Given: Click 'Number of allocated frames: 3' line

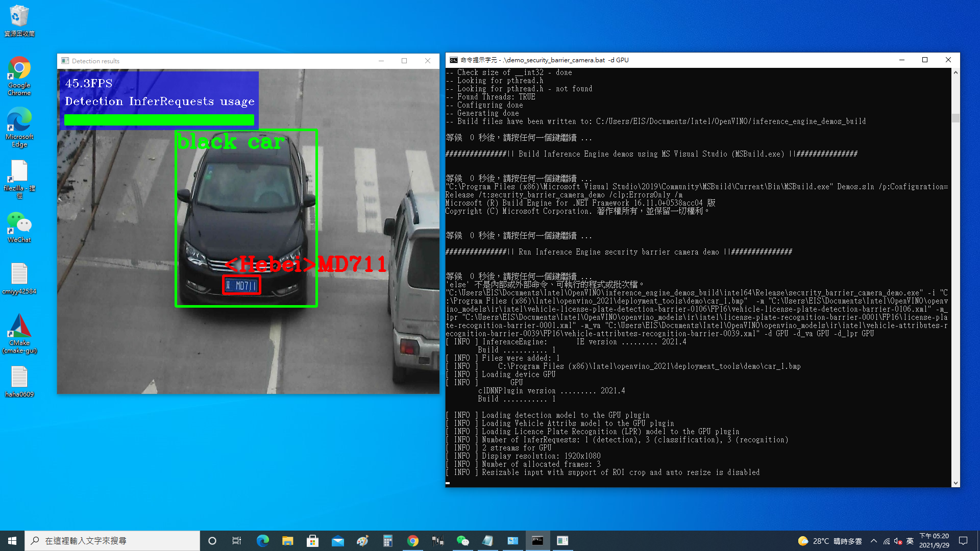Looking at the screenshot, I should click(541, 464).
